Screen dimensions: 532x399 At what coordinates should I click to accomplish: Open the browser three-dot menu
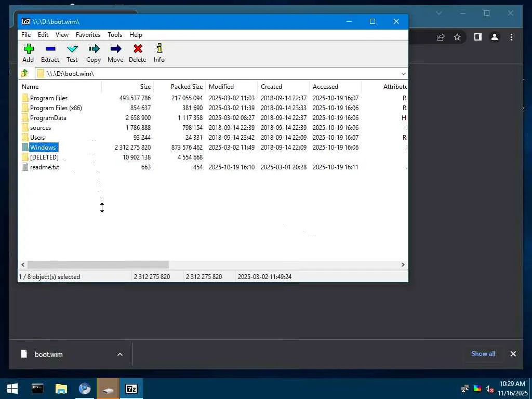(x=511, y=37)
